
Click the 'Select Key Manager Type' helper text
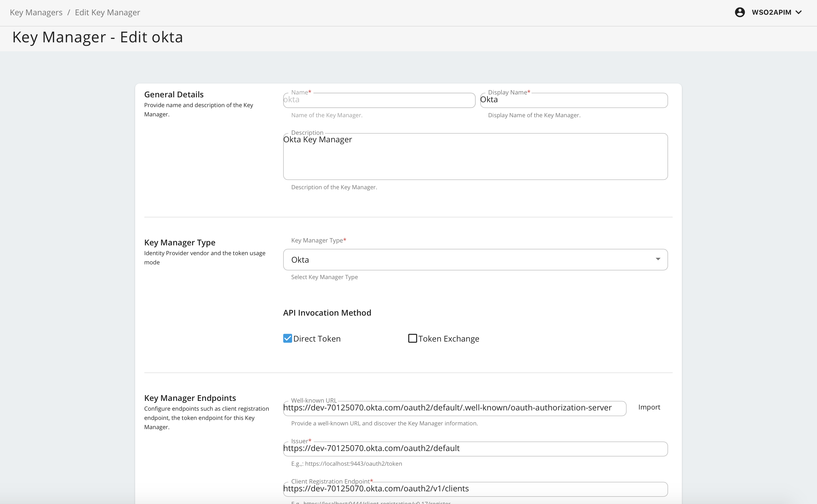(324, 277)
